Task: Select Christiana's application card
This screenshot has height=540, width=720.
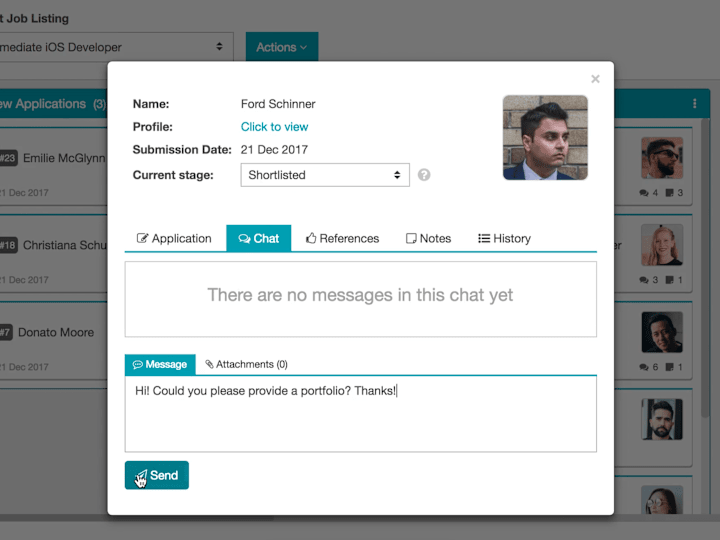Action: pos(53,253)
